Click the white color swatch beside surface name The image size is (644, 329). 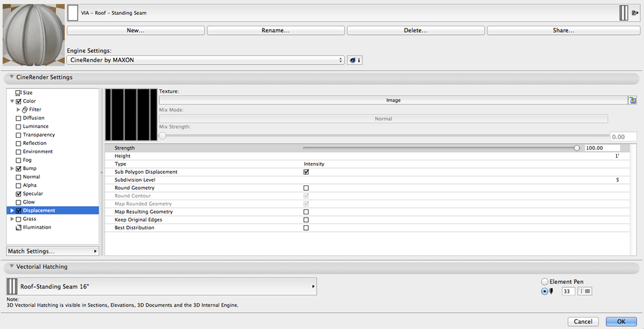pos(73,13)
